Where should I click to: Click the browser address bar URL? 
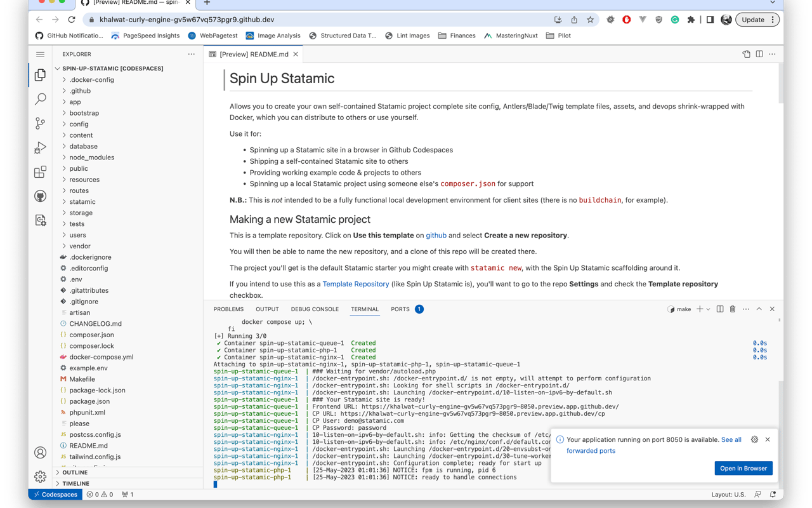[x=187, y=20]
